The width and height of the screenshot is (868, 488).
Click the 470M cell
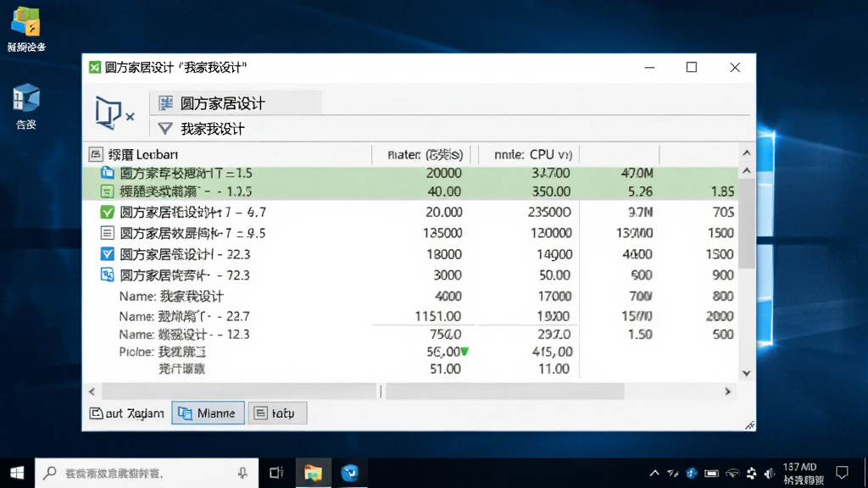[637, 173]
